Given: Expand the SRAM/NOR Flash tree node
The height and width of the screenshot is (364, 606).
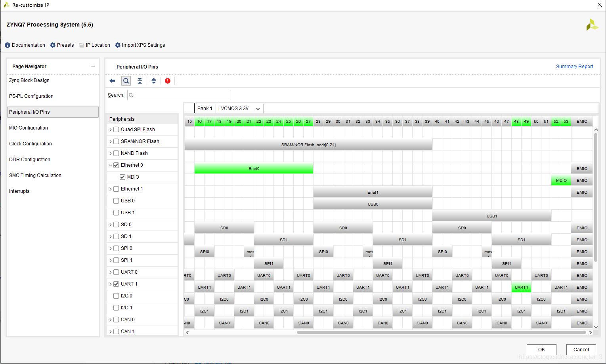Looking at the screenshot, I should (111, 141).
